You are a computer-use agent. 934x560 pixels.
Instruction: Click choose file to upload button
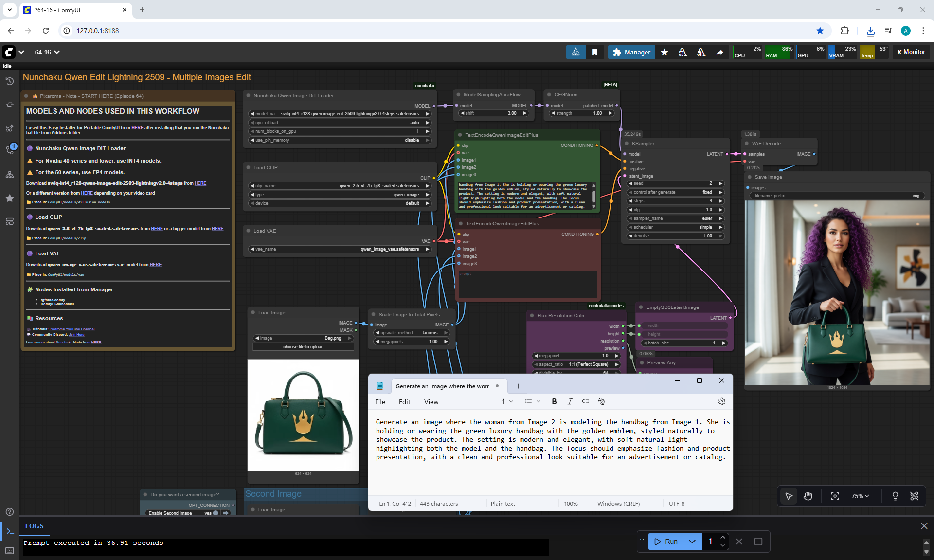click(x=303, y=347)
